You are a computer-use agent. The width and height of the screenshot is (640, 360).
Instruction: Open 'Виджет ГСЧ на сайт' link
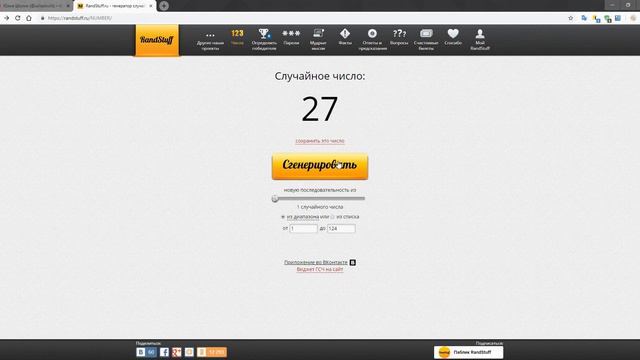pyautogui.click(x=320, y=269)
